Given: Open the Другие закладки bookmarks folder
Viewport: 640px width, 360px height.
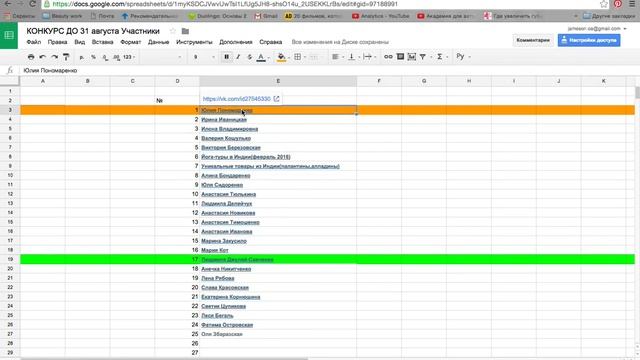Looking at the screenshot, I should coord(610,16).
